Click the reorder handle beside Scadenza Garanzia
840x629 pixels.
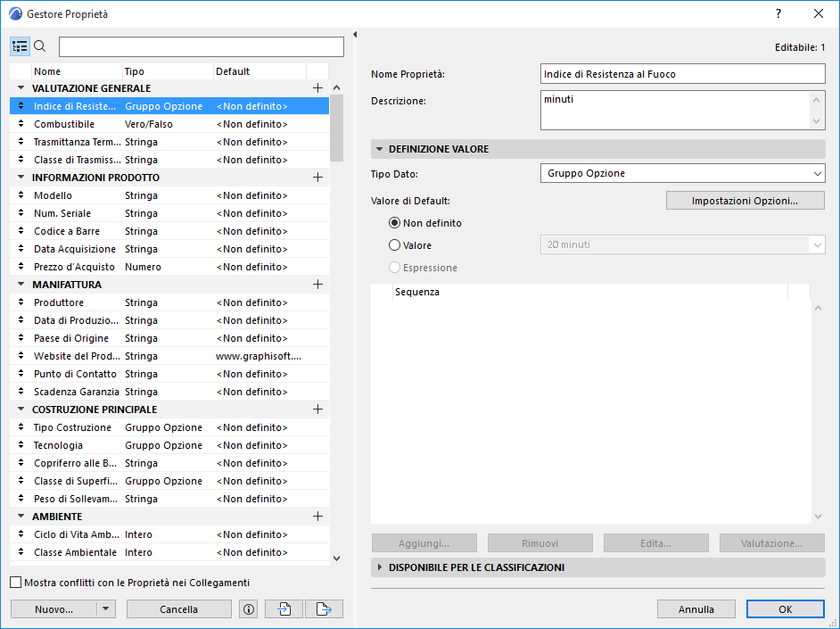pyautogui.click(x=21, y=392)
